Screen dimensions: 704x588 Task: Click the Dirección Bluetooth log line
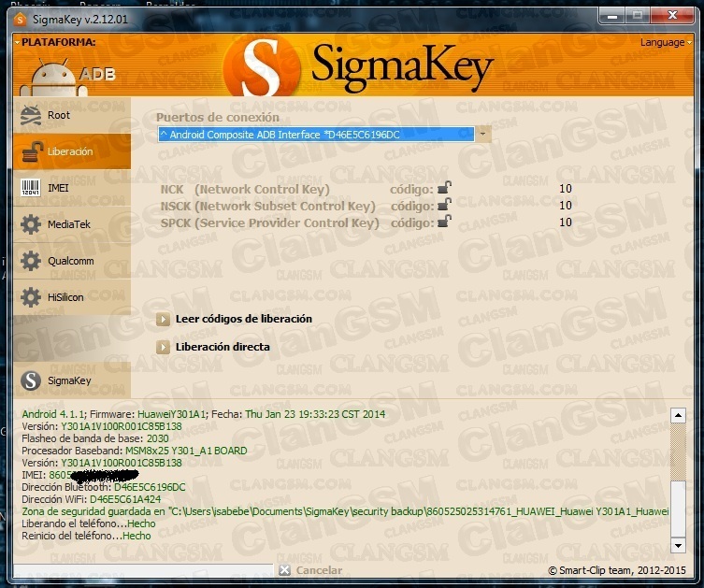tap(104, 487)
